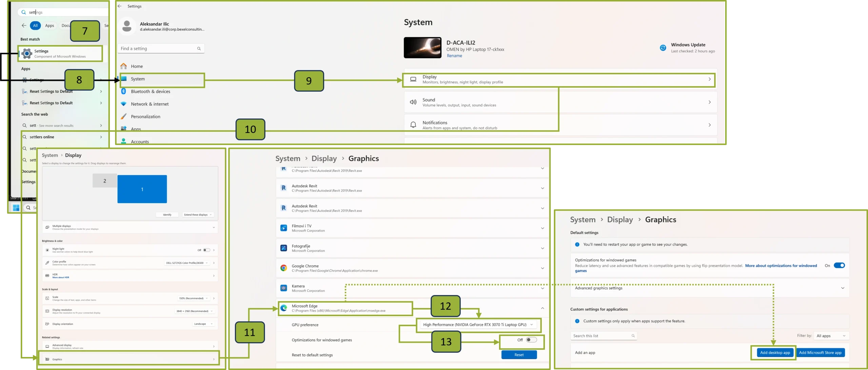
Task: Click the Advanced display monitor icon
Action: point(47,346)
